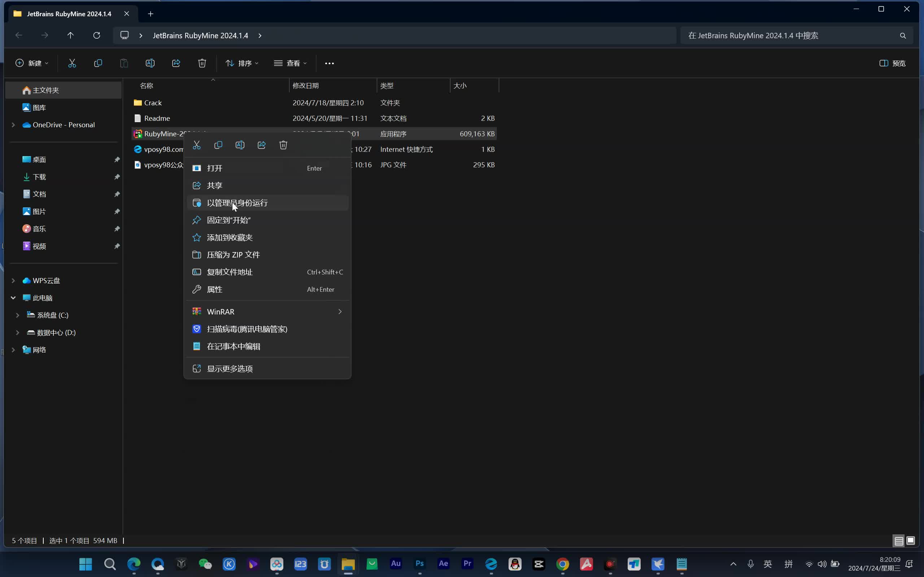Click the share icon in the Explorer toolbar
Screen dimensions: 924x577
[x=176, y=63]
